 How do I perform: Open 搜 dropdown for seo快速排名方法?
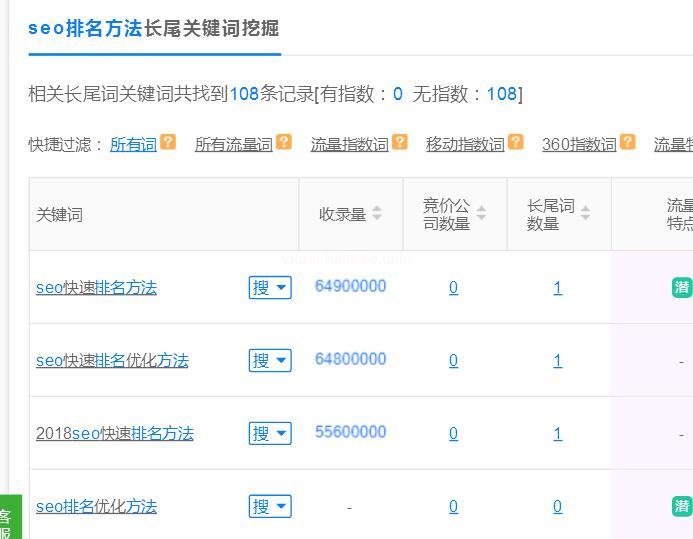tap(270, 288)
